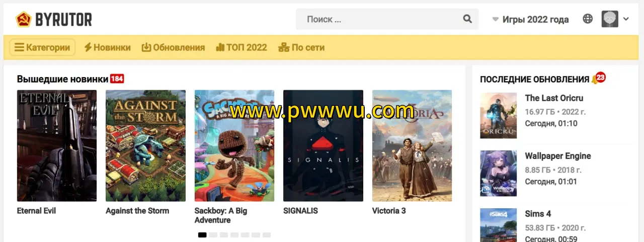Open Wallpaper Engine thumbnail in updates

[x=499, y=173]
